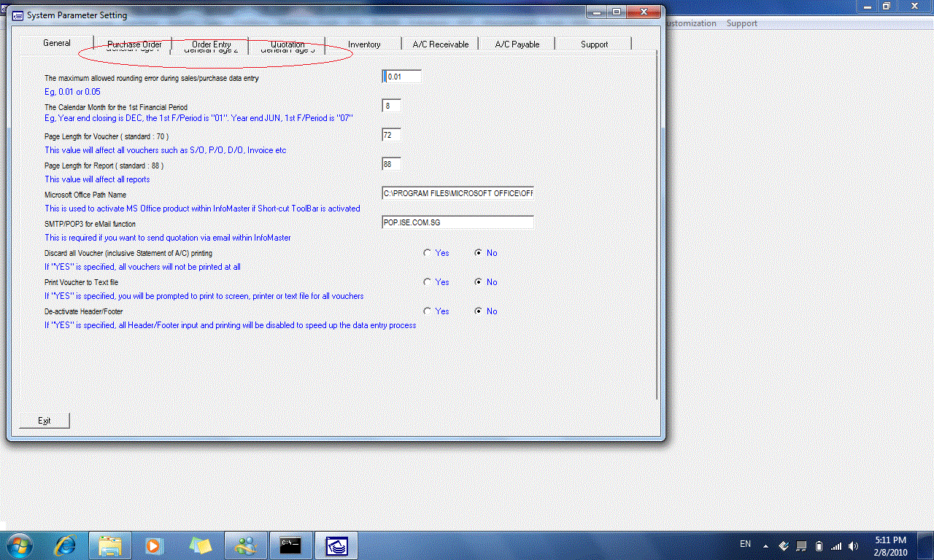Open Windows Explorer from the taskbar

pos(109,545)
